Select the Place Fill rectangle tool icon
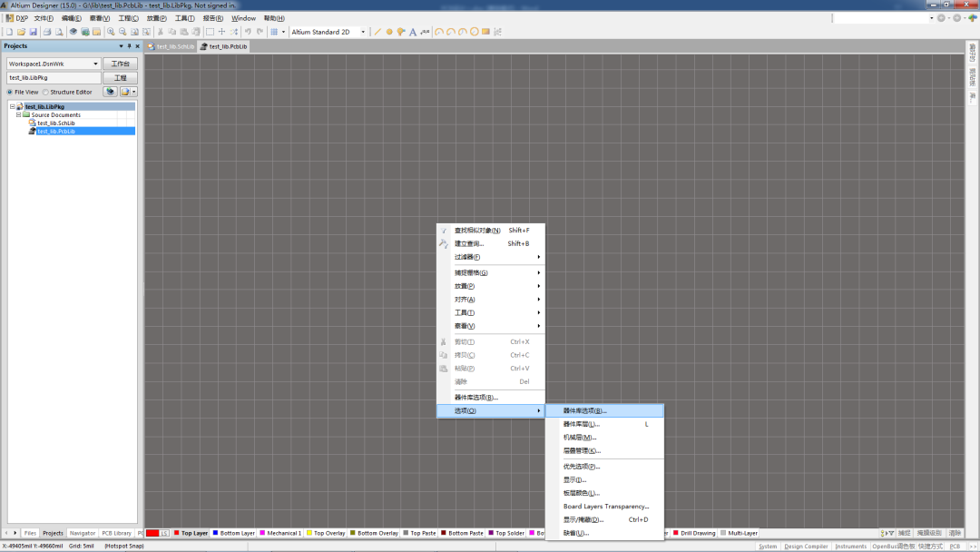 (485, 32)
